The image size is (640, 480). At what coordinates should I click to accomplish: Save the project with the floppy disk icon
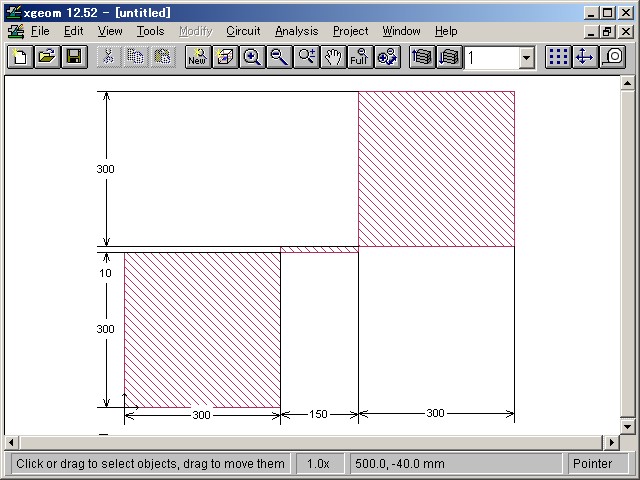point(74,57)
